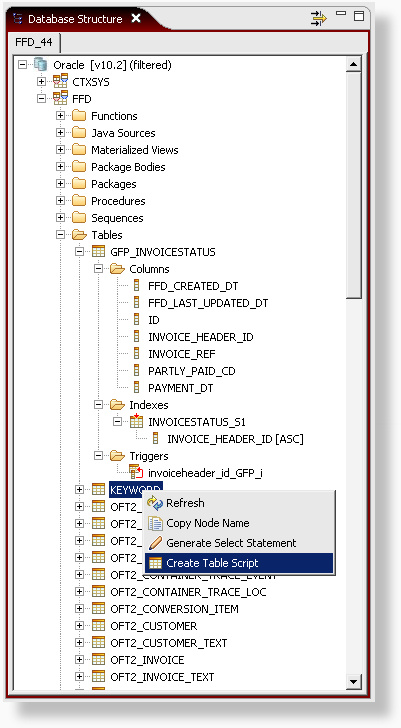Choose Create Table Script from context menu
The height and width of the screenshot is (728, 401).
(239, 563)
